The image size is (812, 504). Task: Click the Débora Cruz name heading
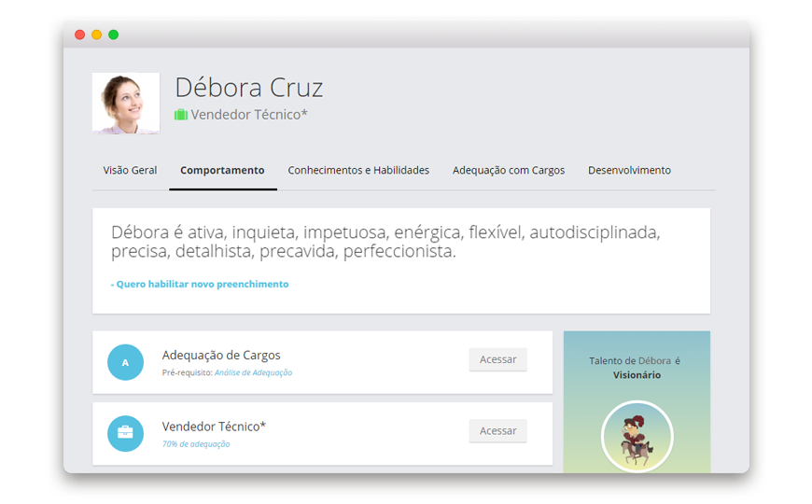[249, 87]
